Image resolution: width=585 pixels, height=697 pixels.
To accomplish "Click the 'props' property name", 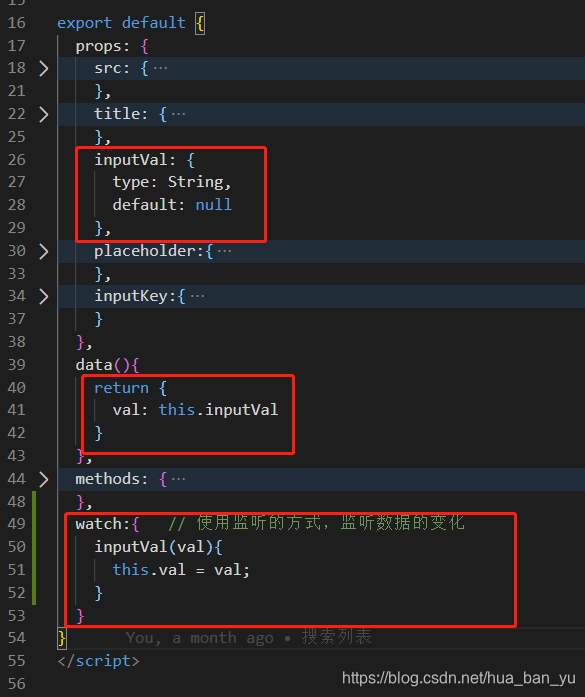I will [x=98, y=47].
